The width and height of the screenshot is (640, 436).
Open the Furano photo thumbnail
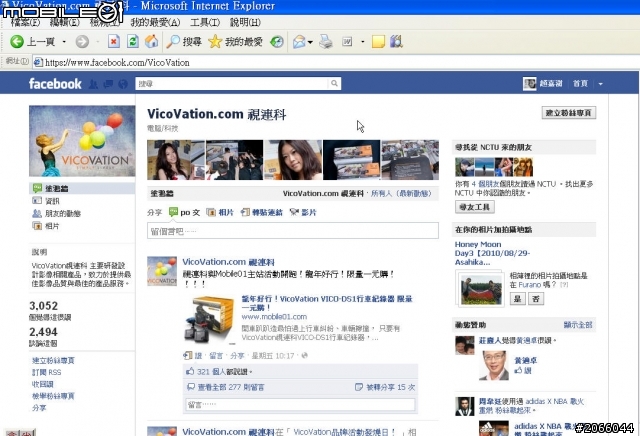[482, 289]
